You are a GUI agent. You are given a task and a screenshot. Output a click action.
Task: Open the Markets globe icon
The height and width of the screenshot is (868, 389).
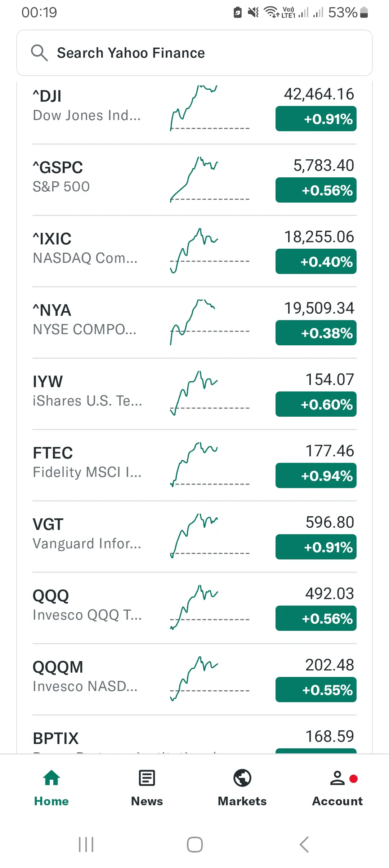[x=242, y=778]
